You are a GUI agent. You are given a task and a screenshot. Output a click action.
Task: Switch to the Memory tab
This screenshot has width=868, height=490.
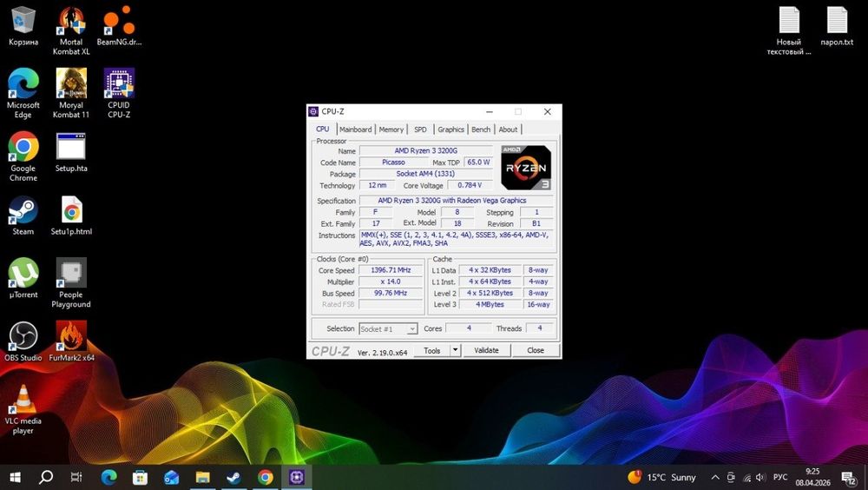(391, 129)
